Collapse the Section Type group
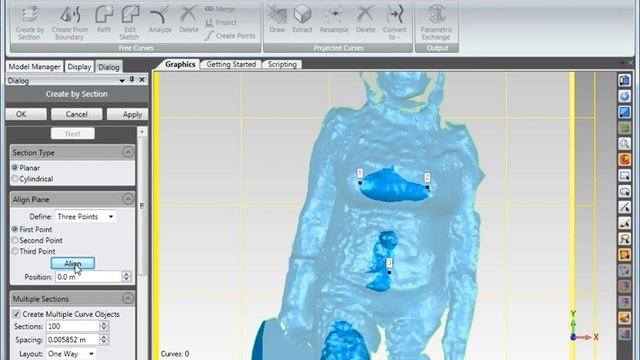The width and height of the screenshot is (640, 360). coord(128,152)
